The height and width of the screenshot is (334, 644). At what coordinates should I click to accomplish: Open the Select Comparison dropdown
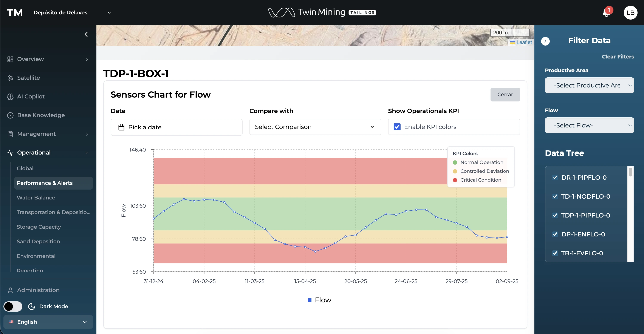(x=315, y=127)
